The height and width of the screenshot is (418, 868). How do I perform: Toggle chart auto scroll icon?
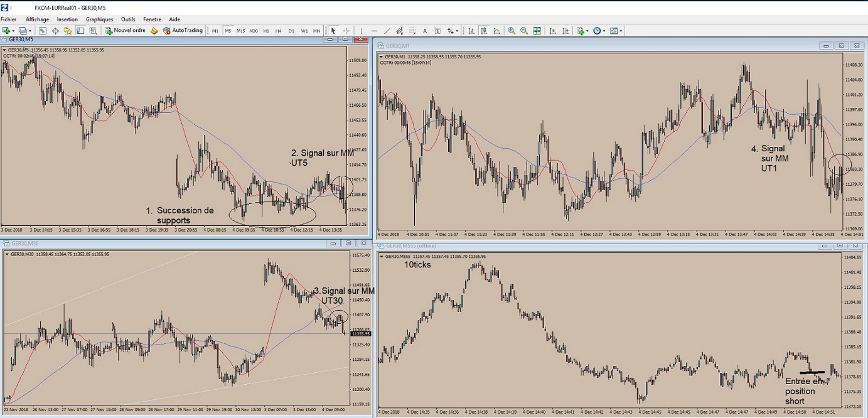552,31
